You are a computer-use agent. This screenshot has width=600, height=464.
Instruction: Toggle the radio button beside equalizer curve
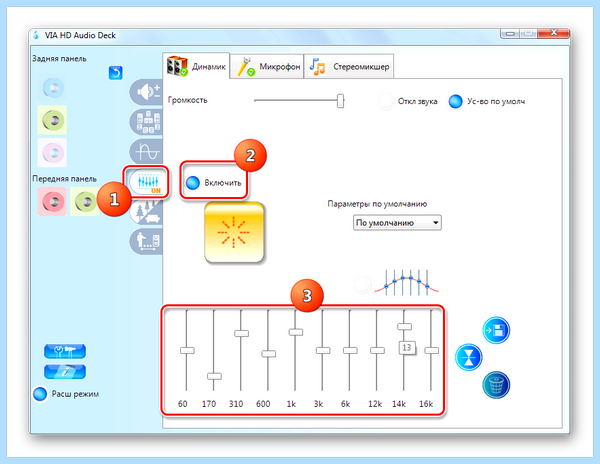[362, 285]
